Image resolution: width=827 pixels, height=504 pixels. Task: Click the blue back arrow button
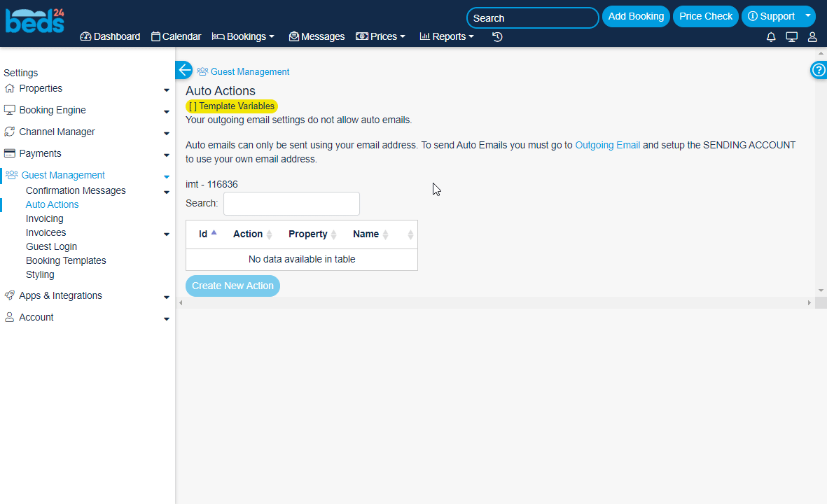click(184, 69)
